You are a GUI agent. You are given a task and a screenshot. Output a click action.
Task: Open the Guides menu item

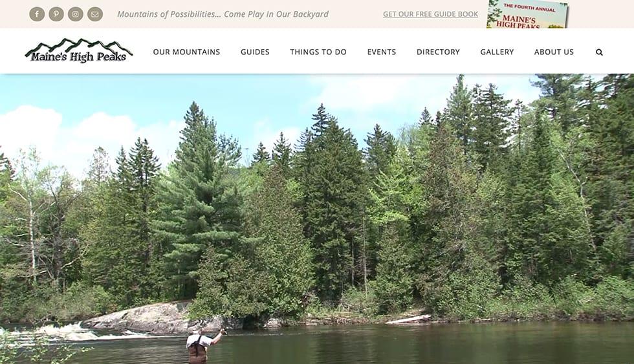coord(255,52)
